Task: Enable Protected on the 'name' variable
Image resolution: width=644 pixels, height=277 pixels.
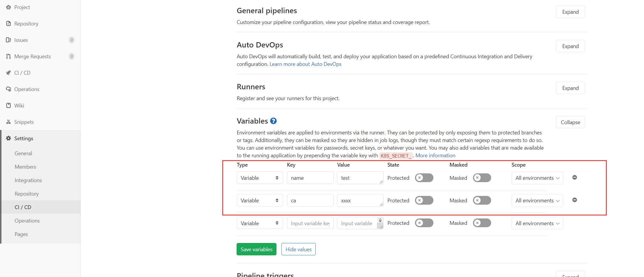Action: coord(424,178)
